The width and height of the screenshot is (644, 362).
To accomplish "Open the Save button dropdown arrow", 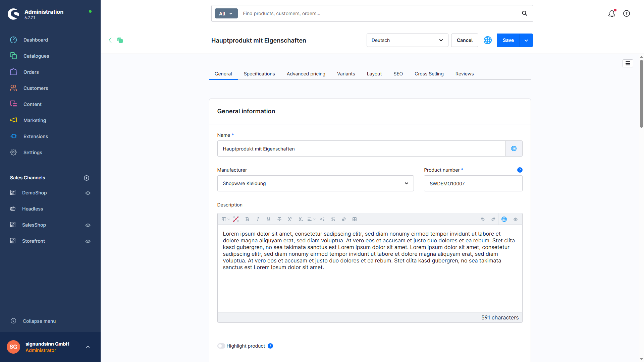I will (526, 40).
